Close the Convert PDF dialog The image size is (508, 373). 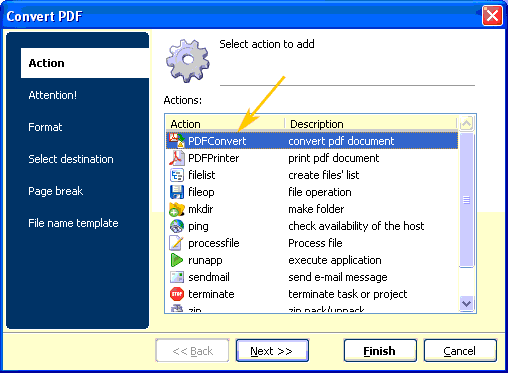[492, 15]
